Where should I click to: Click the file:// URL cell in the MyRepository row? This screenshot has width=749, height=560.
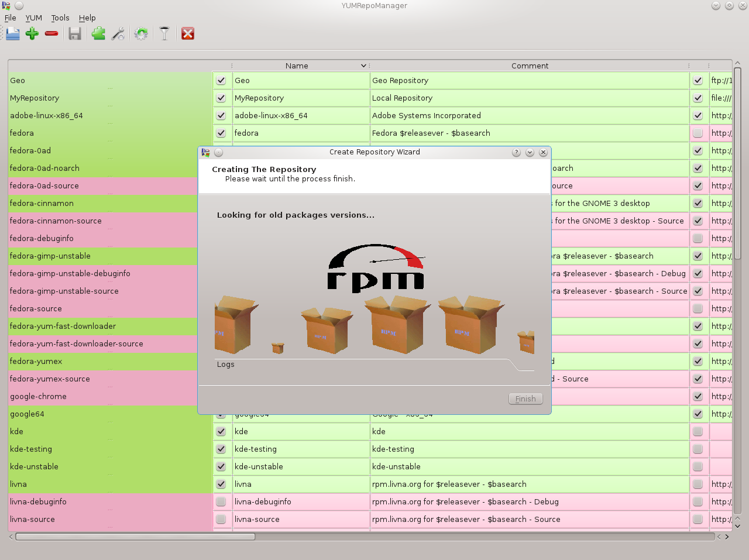tap(721, 98)
